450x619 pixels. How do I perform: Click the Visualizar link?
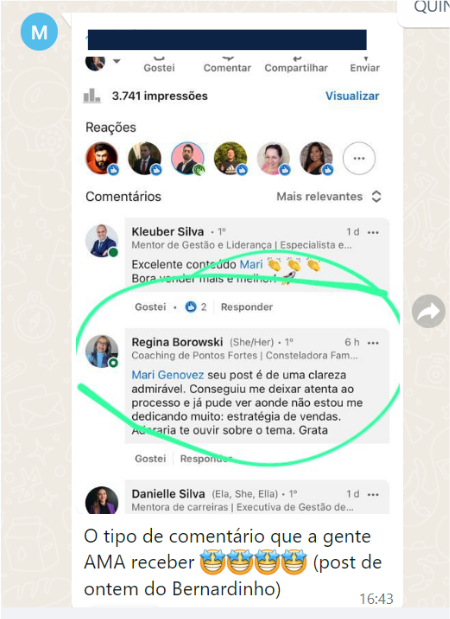pos(352,96)
